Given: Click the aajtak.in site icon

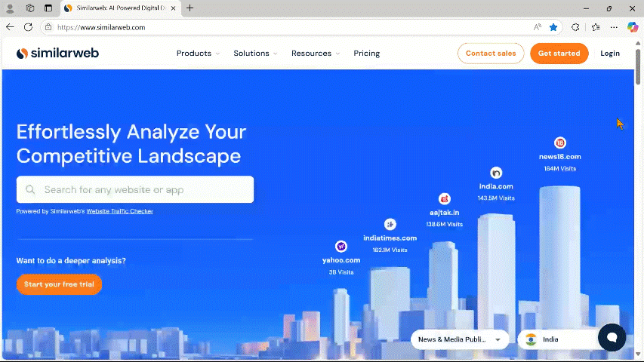Looking at the screenshot, I should [x=445, y=198].
